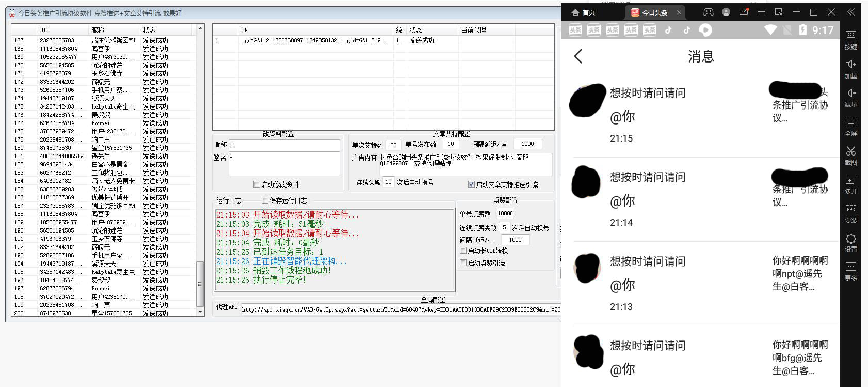Click the 当前代理 column header
868x387 pixels.
(x=486, y=30)
